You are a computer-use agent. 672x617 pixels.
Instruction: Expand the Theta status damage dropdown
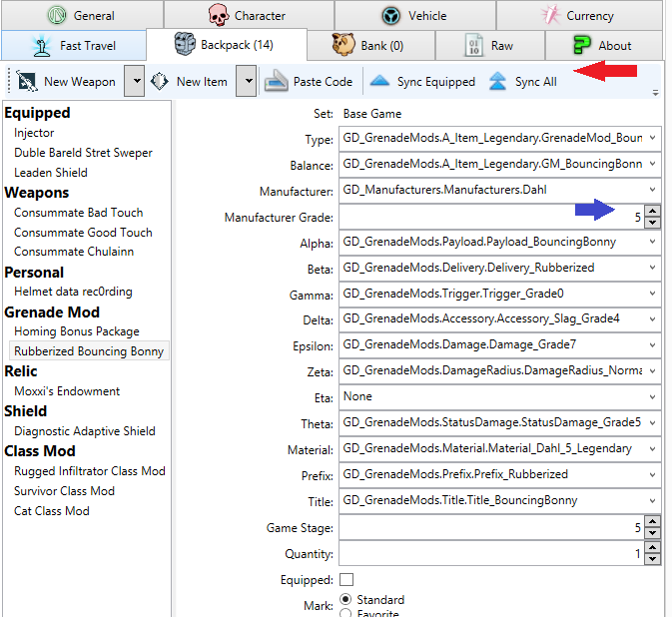point(652,422)
